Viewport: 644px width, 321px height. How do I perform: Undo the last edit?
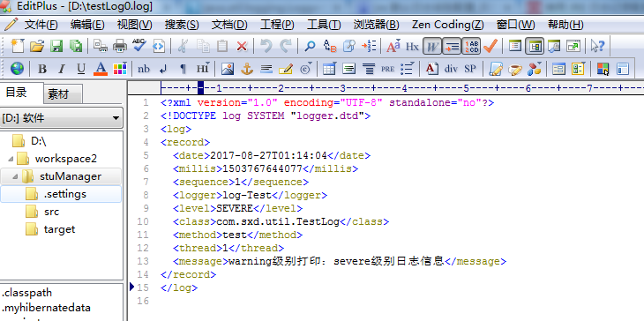266,46
